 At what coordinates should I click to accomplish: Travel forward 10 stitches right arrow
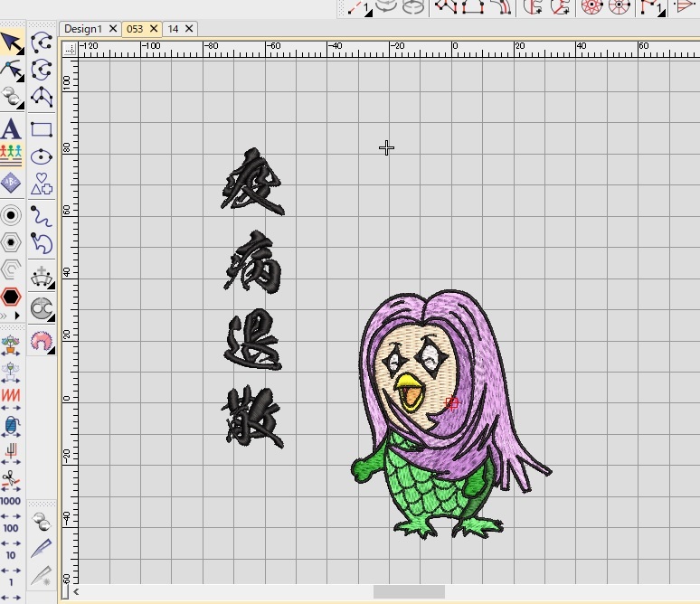[x=17, y=571]
